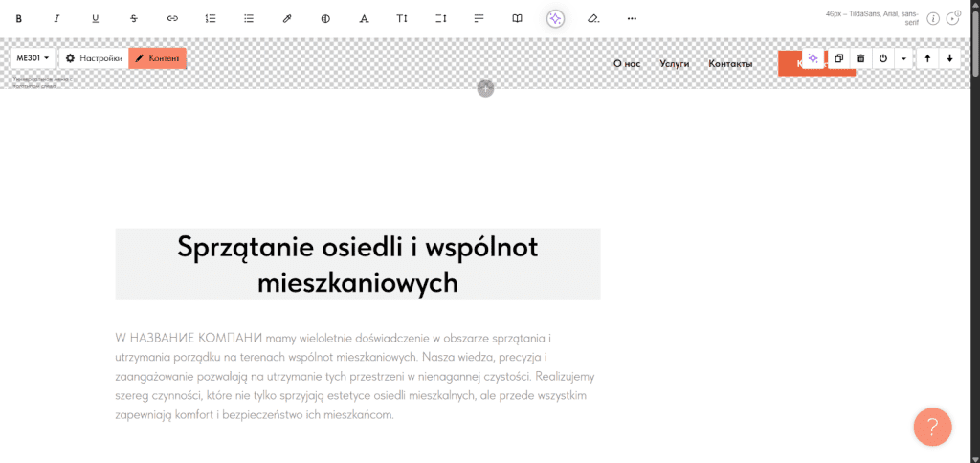Open the font size tool
This screenshot has width=980, height=463.
coord(402,19)
